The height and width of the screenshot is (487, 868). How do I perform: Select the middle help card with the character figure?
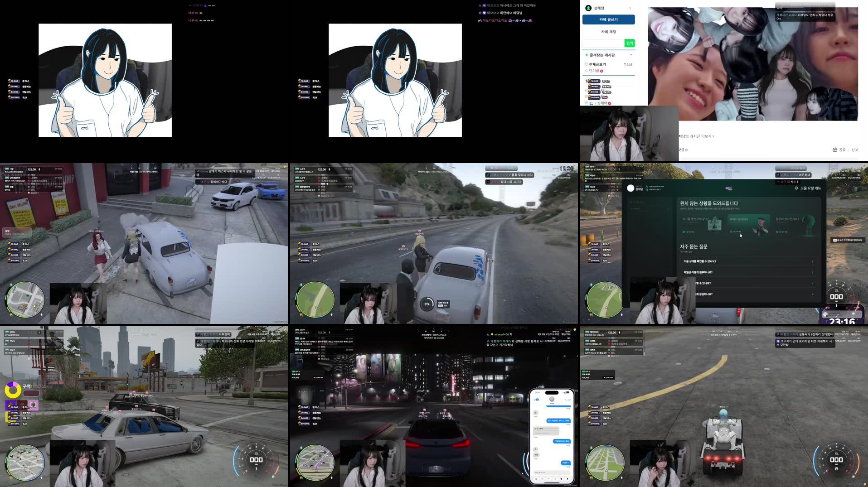point(748,224)
